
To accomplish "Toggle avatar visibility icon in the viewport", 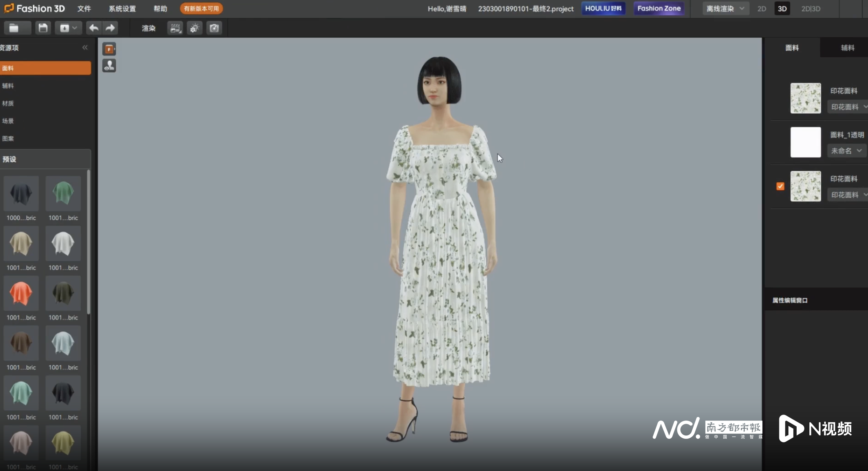I will click(109, 66).
